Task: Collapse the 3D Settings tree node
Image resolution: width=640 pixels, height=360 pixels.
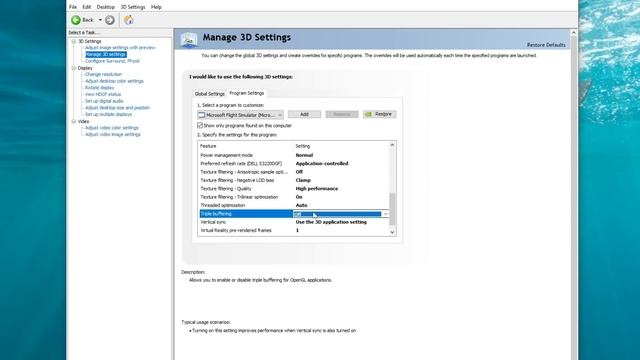Action: click(74, 41)
